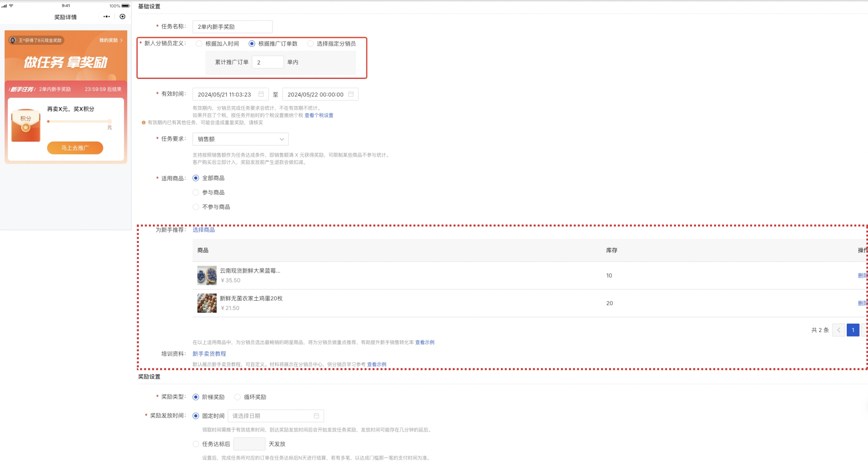
Task: Click the sales progress bar in preview
Action: (79, 121)
